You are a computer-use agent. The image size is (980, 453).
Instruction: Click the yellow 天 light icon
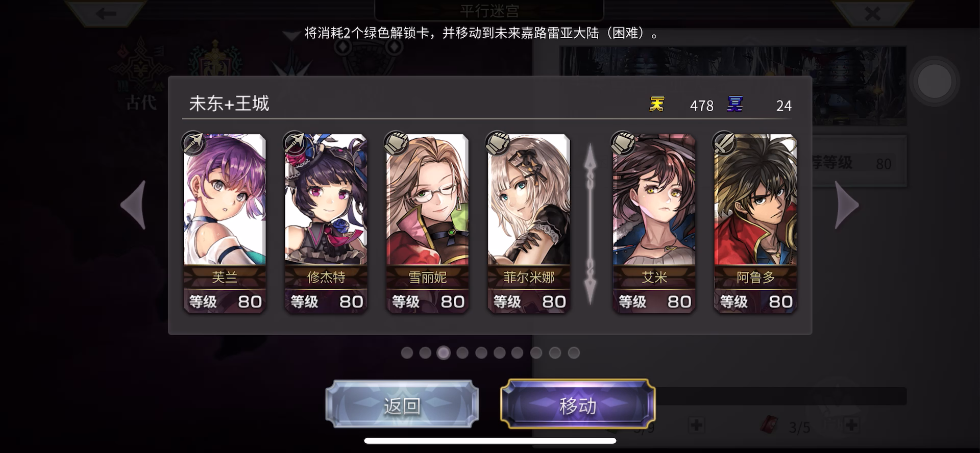(657, 104)
